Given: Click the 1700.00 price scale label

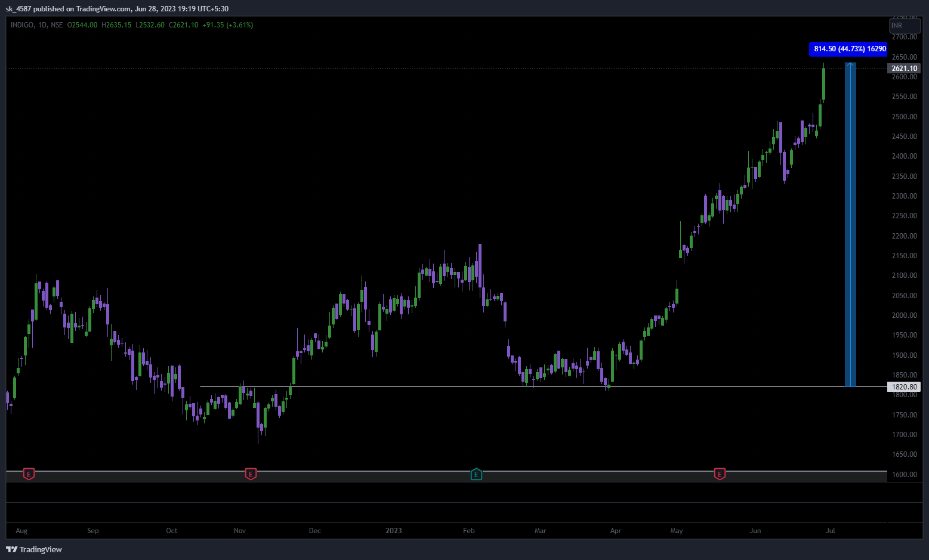Looking at the screenshot, I should pos(905,435).
